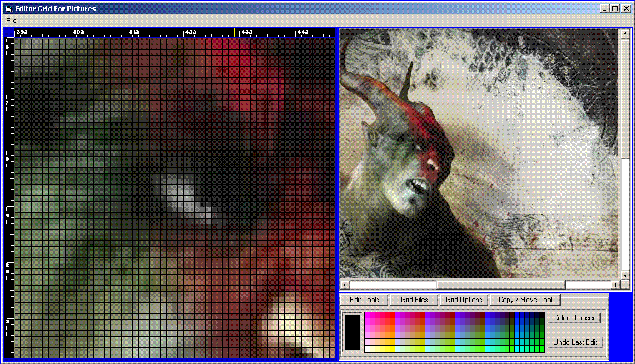Click the Color Chooser button
This screenshot has width=635, height=364.
(x=574, y=318)
